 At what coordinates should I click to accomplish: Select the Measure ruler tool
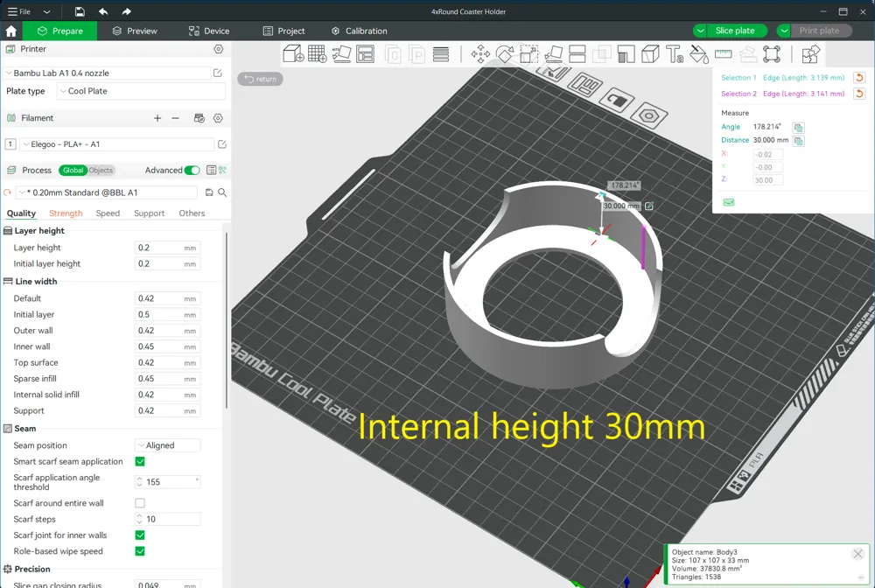click(724, 54)
